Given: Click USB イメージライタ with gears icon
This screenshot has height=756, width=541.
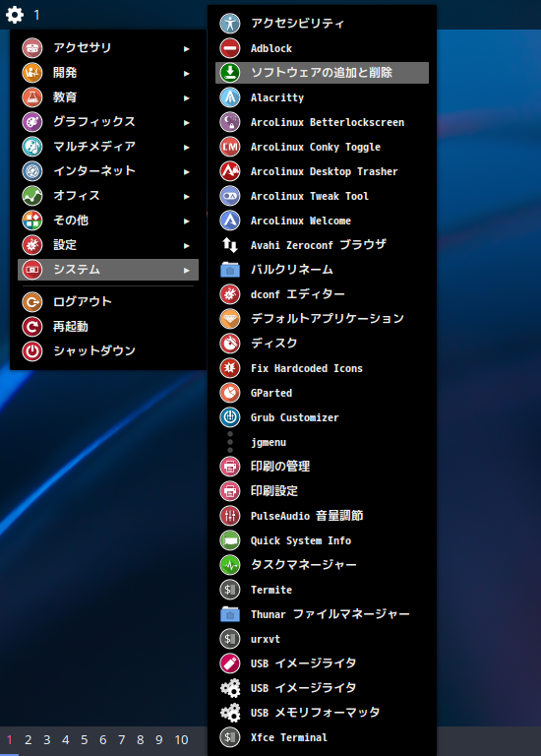Looking at the screenshot, I should pos(322,687).
